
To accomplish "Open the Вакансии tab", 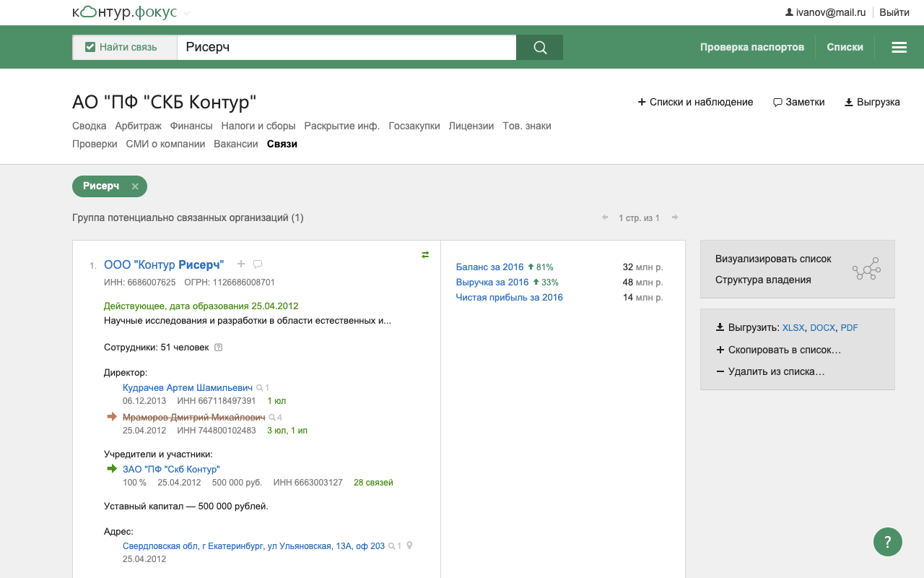I will click(236, 144).
